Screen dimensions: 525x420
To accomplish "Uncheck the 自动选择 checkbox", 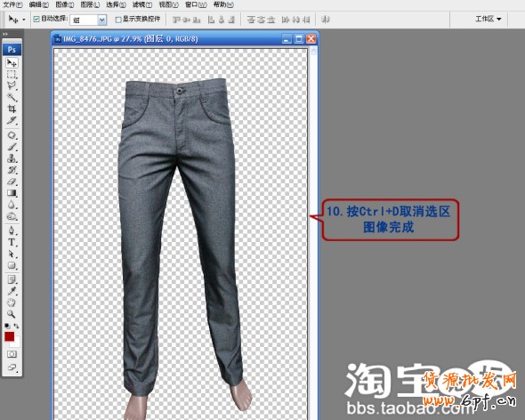I will [36, 19].
